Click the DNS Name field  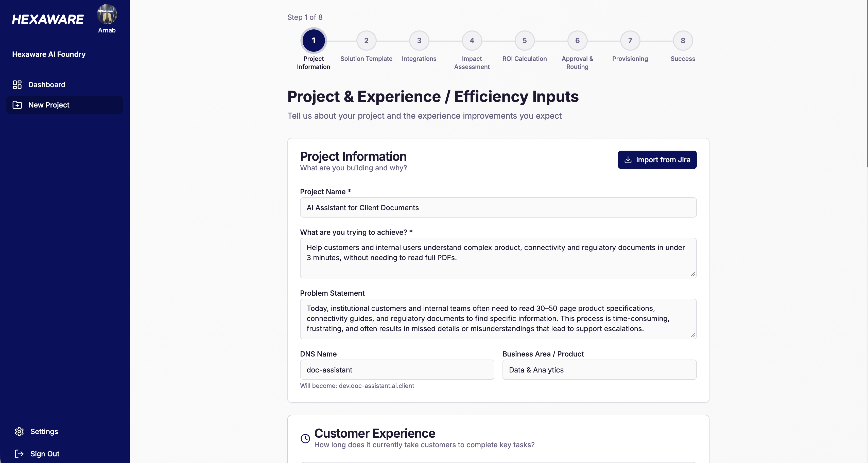click(x=397, y=370)
